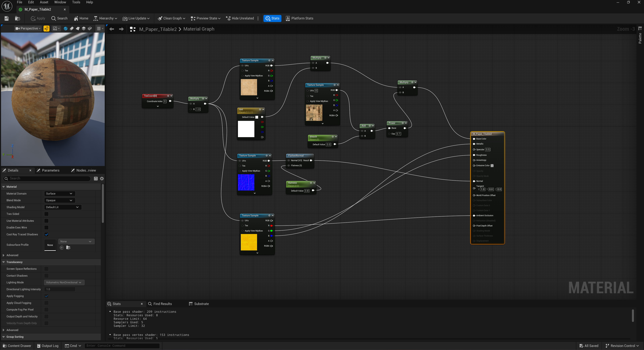Collapse the Translucency section
This screenshot has width=644, height=350.
pyautogui.click(x=4, y=262)
